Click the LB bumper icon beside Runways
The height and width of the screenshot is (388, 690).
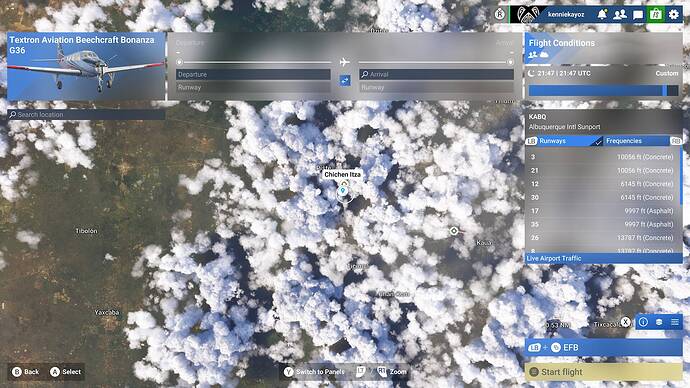tap(532, 141)
